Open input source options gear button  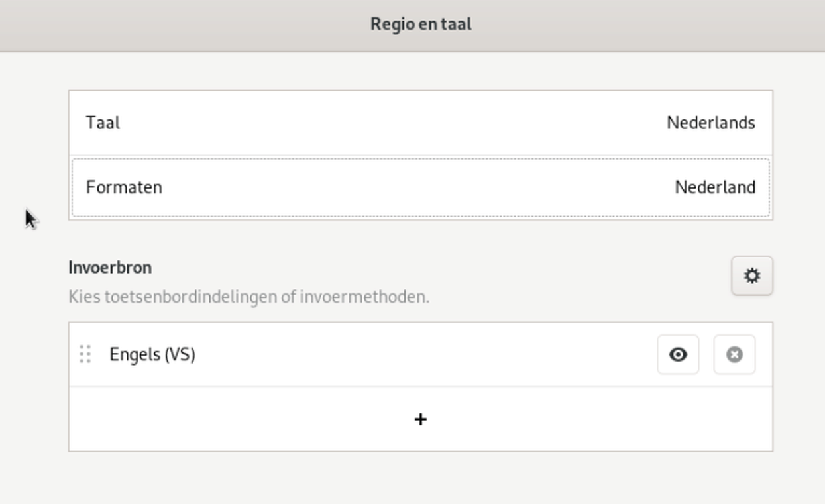point(752,276)
